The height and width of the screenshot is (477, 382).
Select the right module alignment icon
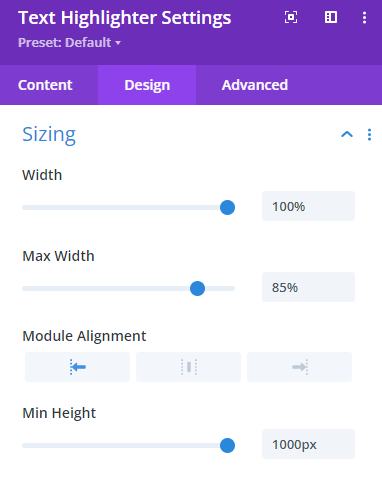(x=299, y=367)
